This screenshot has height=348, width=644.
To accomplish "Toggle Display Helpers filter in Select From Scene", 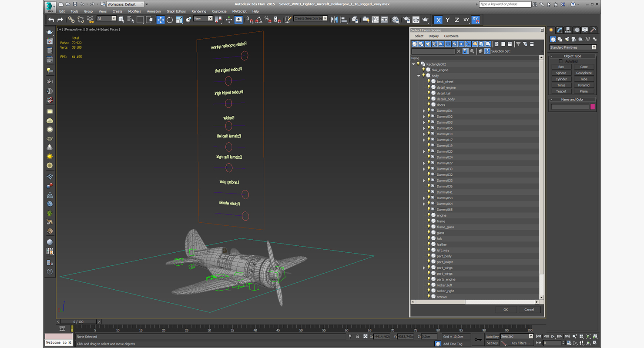I will pos(442,44).
